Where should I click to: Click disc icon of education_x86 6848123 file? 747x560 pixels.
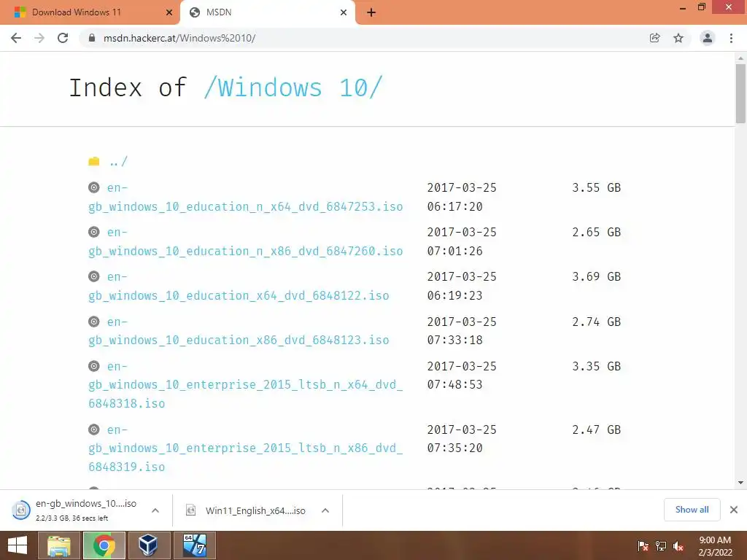tap(94, 322)
